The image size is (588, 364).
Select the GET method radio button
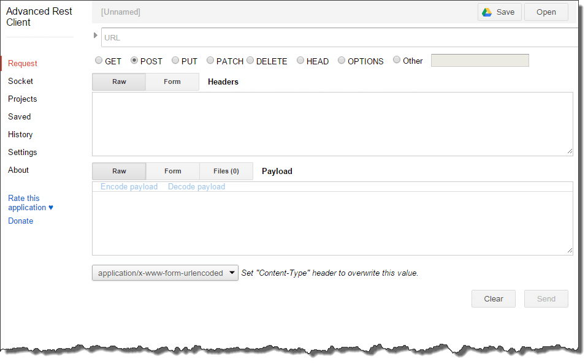click(x=99, y=60)
